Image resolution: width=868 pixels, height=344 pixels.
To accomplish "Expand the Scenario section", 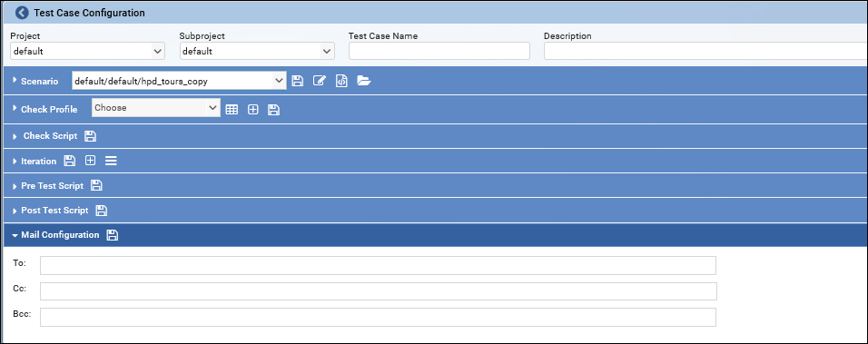I will click(15, 80).
